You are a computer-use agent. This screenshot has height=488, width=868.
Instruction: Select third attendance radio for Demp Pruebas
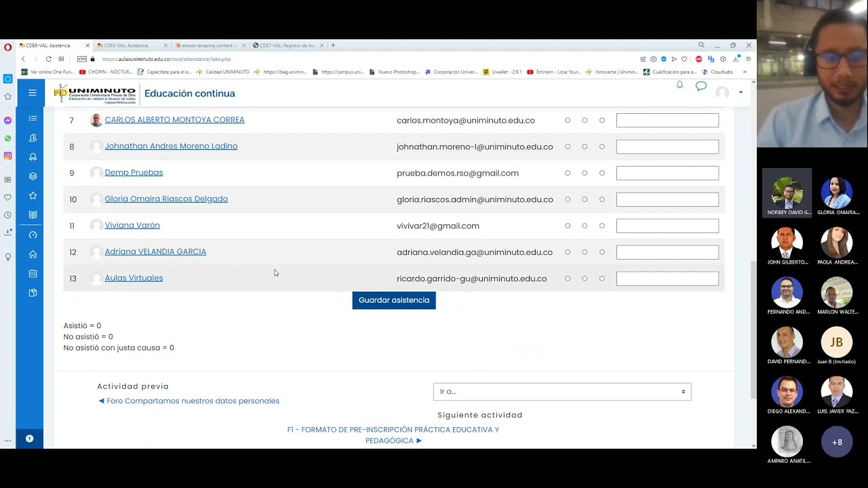601,173
